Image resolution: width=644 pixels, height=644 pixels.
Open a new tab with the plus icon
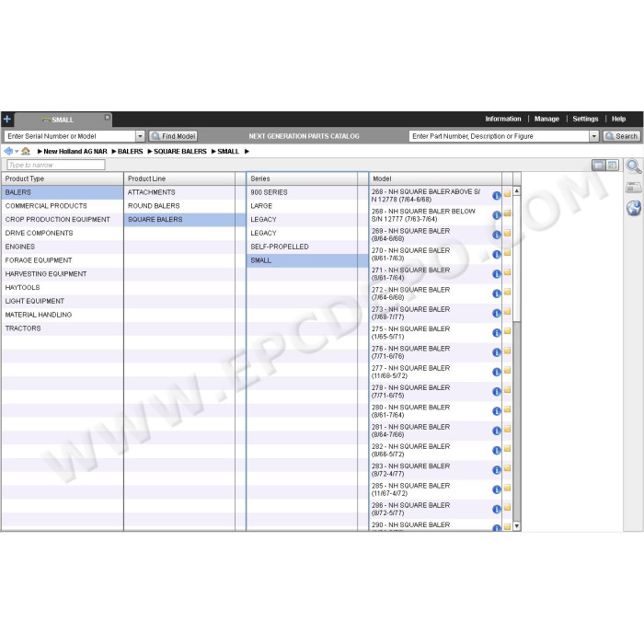coord(7,119)
